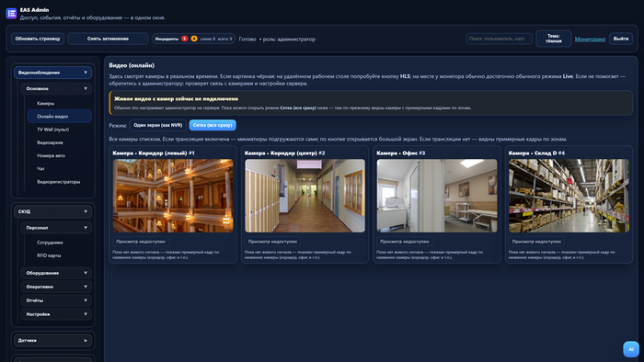The image size is (644, 362).
Task: Click Просмотр недоступен under Коридор (центр) #2
Action: [272, 242]
